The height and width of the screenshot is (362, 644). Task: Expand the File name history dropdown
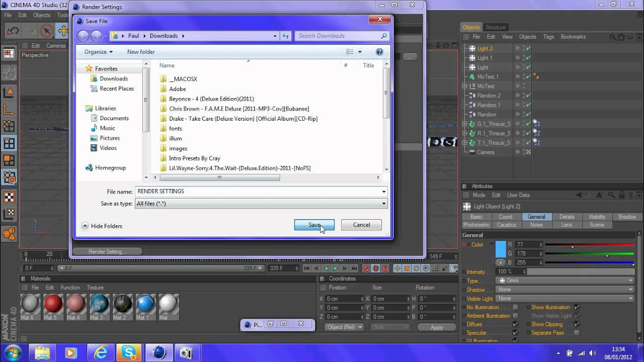(x=384, y=192)
